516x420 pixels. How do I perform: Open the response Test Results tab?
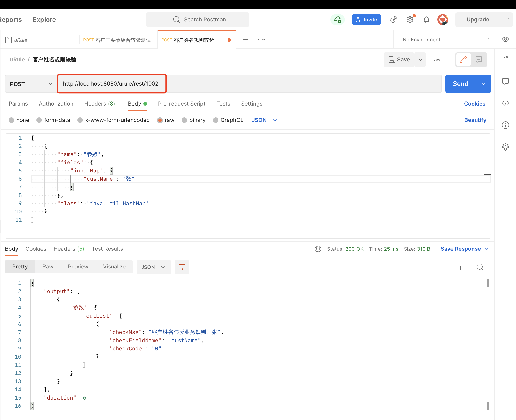107,249
